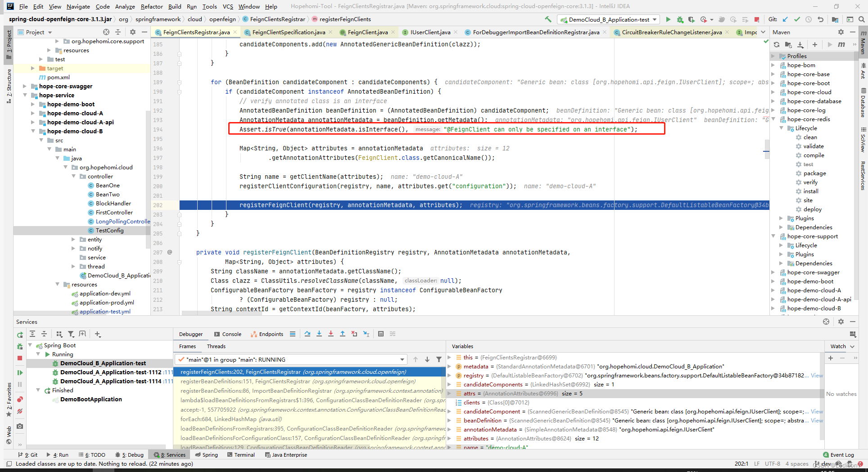This screenshot has width=868, height=472.
Task: Click View link for beanDefinition variable
Action: coord(817,420)
